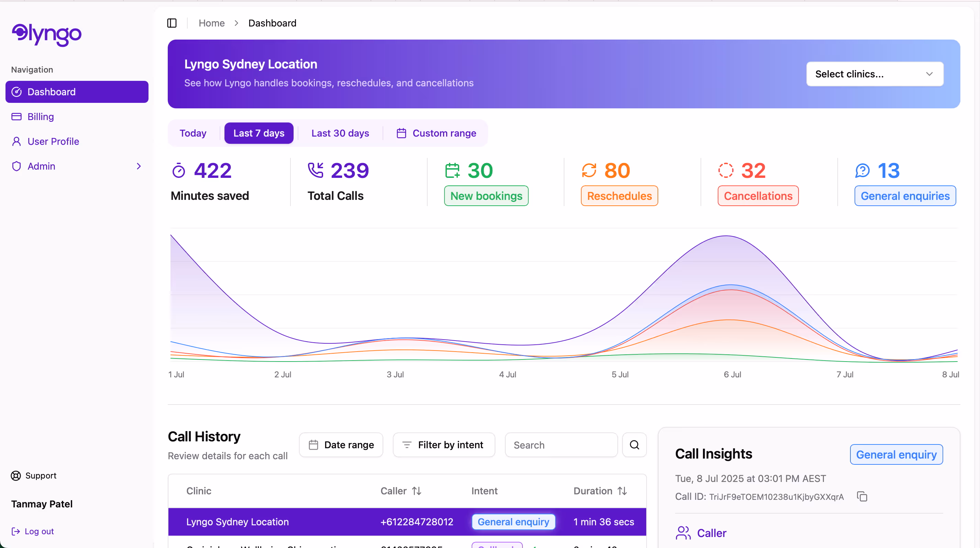
Task: Copy the Call ID
Action: (x=862, y=497)
